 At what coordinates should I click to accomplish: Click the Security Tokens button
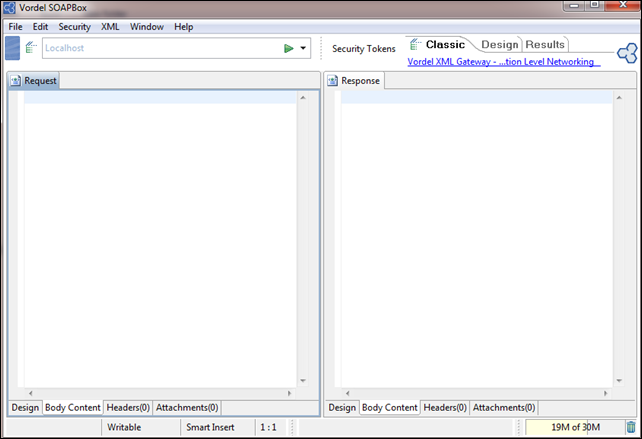[364, 49]
